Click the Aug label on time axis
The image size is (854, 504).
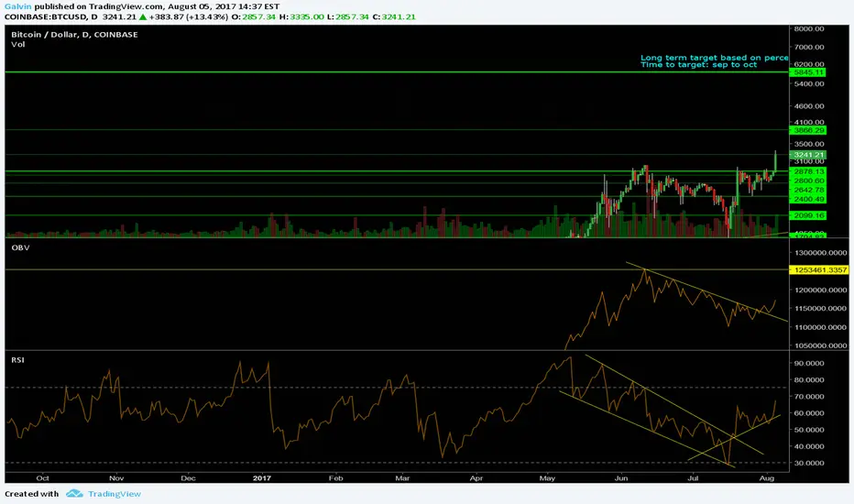pyautogui.click(x=767, y=478)
